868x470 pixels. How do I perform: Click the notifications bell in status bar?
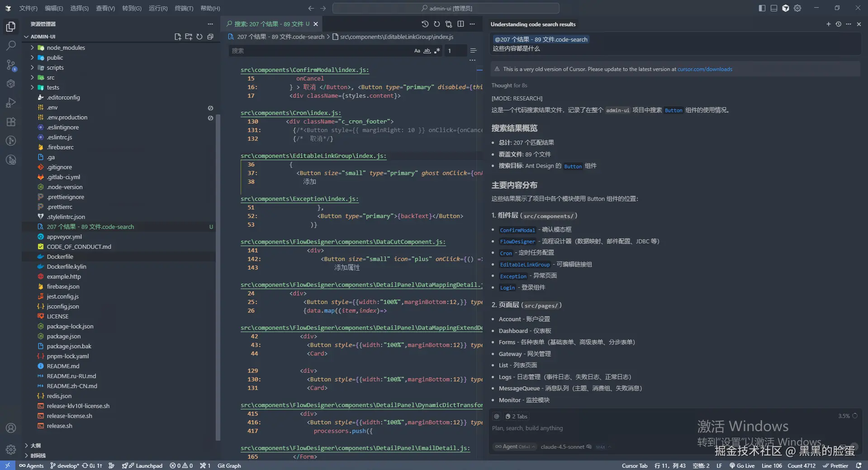point(859,465)
